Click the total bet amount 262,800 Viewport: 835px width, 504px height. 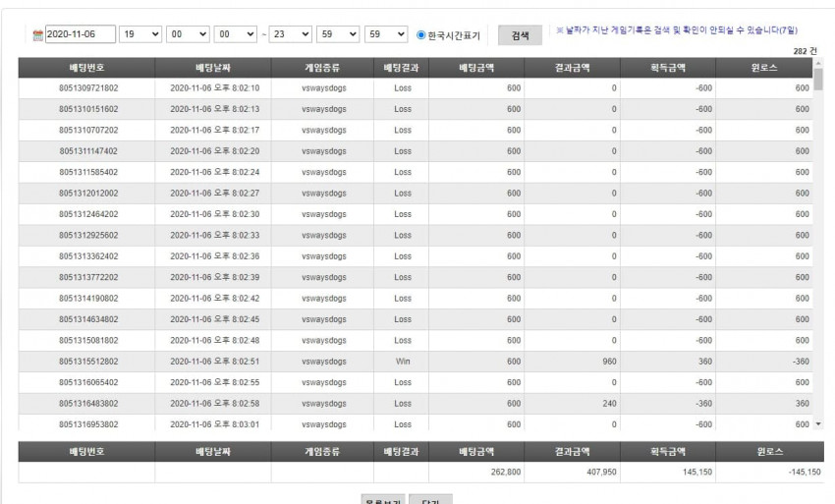point(505,472)
